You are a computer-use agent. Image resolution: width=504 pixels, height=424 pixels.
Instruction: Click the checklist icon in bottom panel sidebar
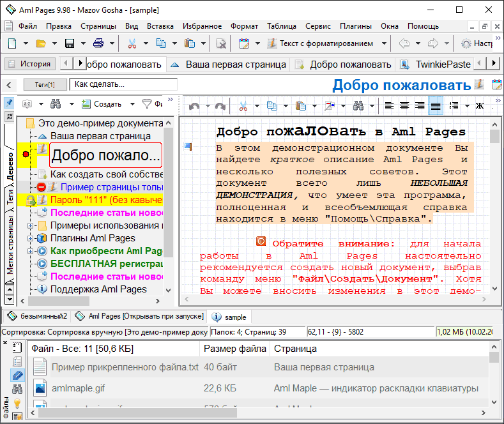pyautogui.click(x=17, y=361)
